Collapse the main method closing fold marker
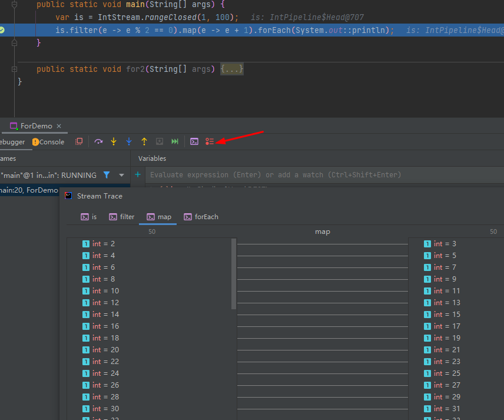The width and height of the screenshot is (504, 420). (x=15, y=42)
